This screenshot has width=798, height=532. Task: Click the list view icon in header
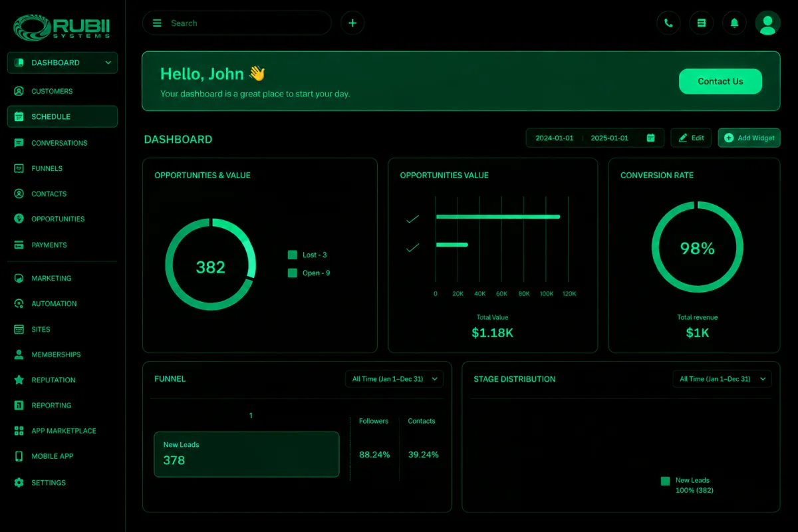[701, 23]
